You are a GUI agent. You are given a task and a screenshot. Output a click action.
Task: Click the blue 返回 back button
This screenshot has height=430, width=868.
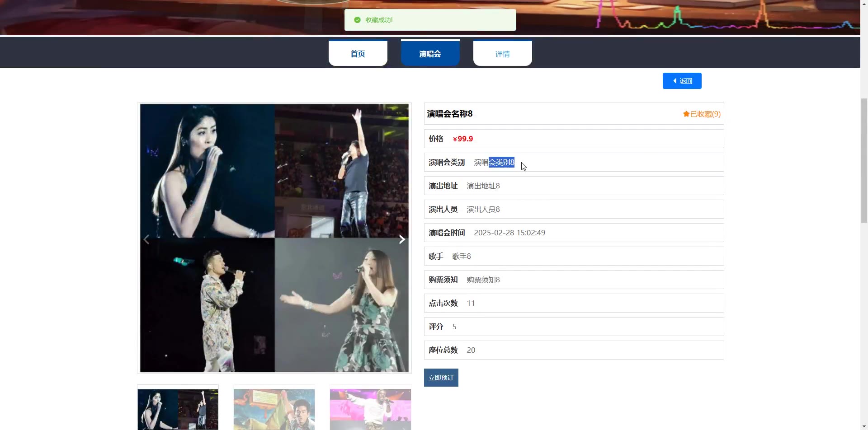pos(682,81)
